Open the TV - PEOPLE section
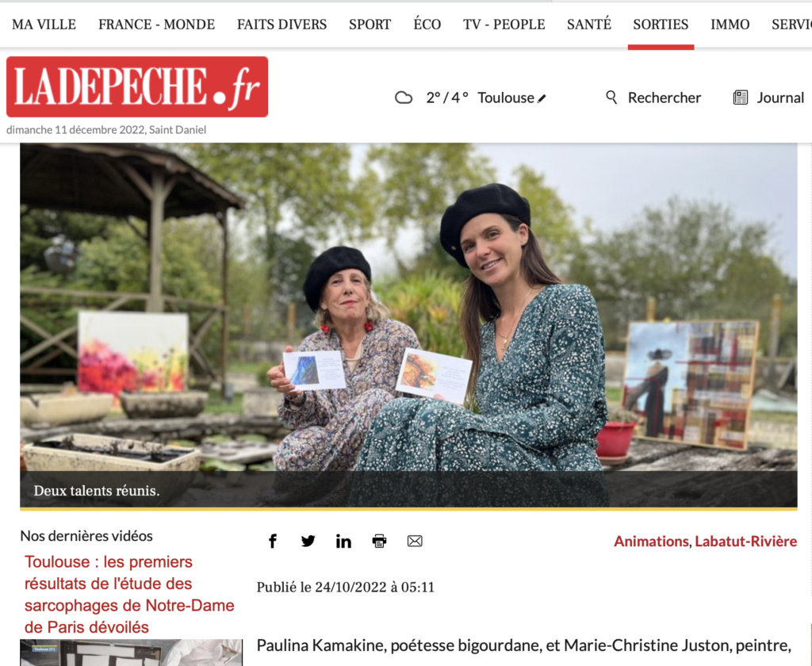Screen dimensions: 812x666 coord(504,25)
